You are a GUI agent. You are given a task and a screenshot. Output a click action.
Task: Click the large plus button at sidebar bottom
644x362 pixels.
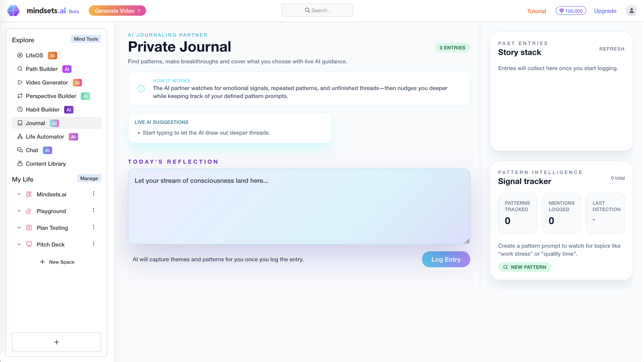tap(57, 342)
